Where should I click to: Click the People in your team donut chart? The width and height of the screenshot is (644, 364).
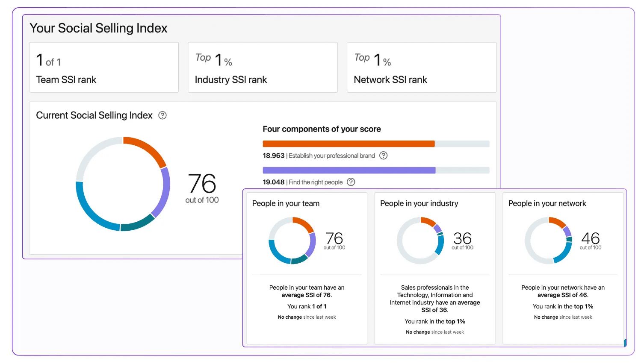292,241
